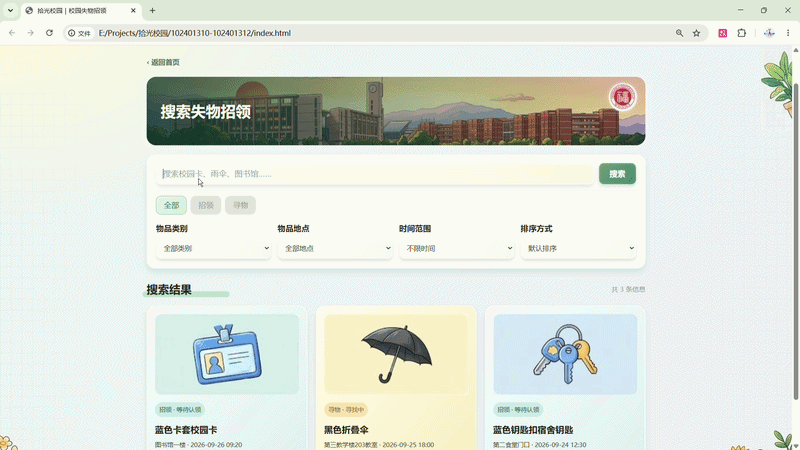Click the file info icon in address bar
The width and height of the screenshot is (800, 450).
(x=80, y=33)
